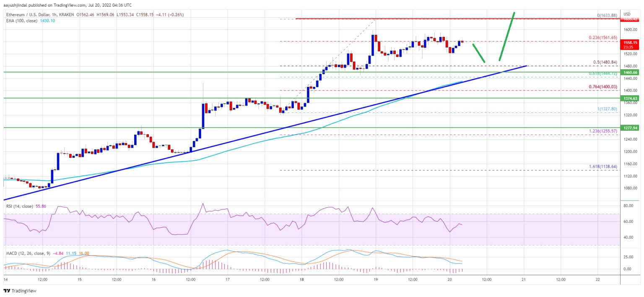Image resolution: width=644 pixels, height=297 pixels.
Task: Click the 1080.00 price axis label
Action: (629, 188)
